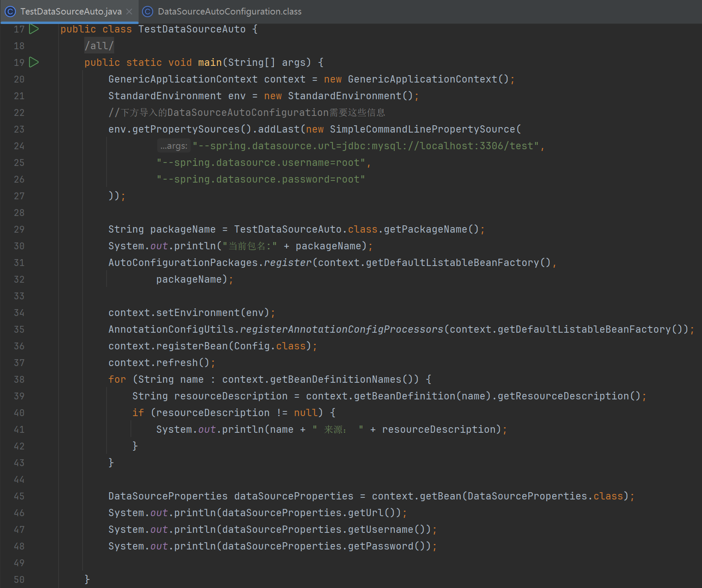
Task: Run the TestDataSourceAuto class via line 17 gutter arrow
Action: [34, 29]
